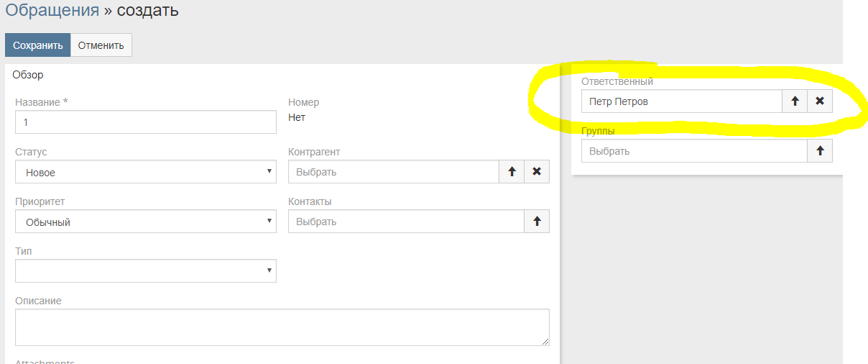
Task: Click the Контрагент Выбрать input field
Action: coord(393,172)
